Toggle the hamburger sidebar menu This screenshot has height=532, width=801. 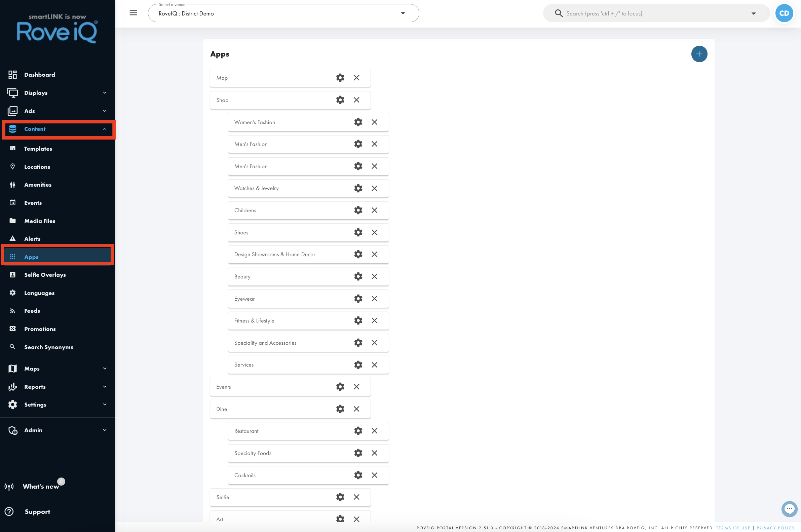[x=133, y=13]
